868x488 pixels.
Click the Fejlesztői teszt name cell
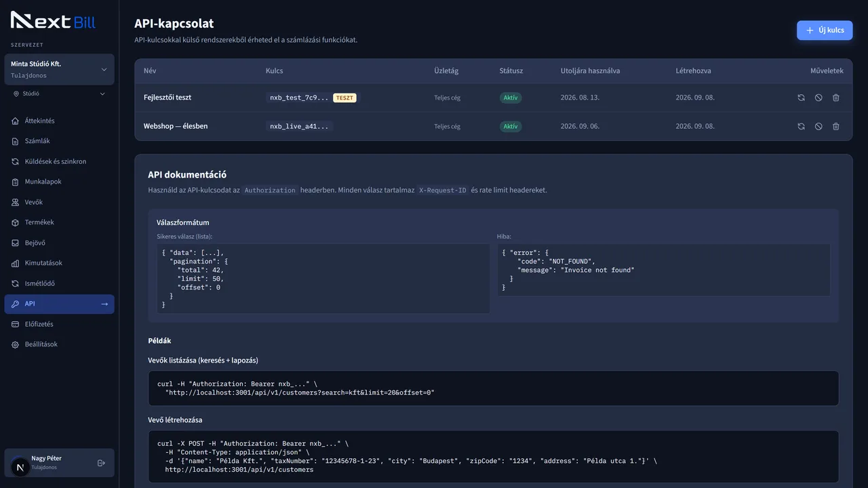click(x=167, y=98)
